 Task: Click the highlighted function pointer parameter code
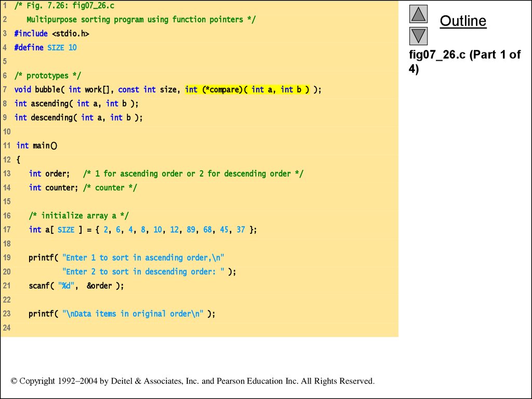point(244,89)
